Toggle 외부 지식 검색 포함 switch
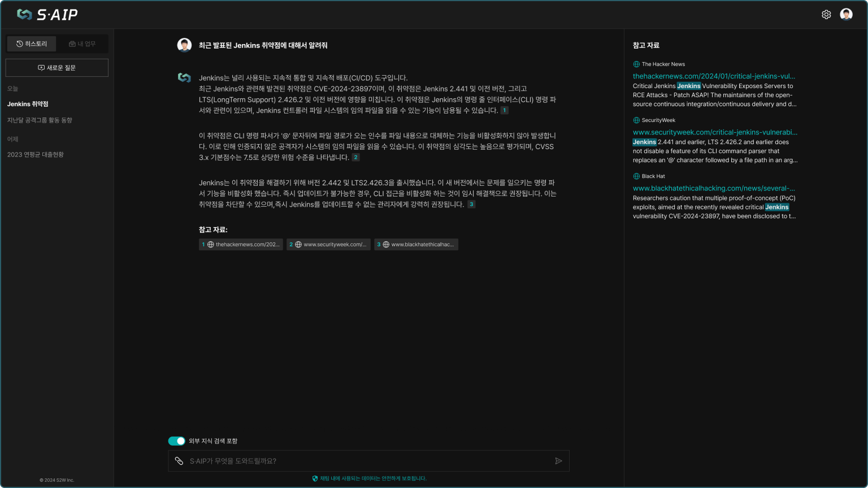Image resolution: width=868 pixels, height=488 pixels. (x=176, y=441)
